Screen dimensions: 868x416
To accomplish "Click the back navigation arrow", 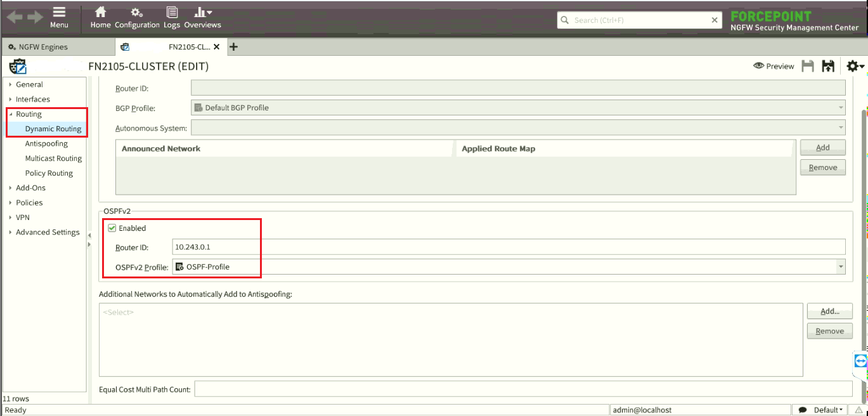I will pyautogui.click(x=15, y=17).
